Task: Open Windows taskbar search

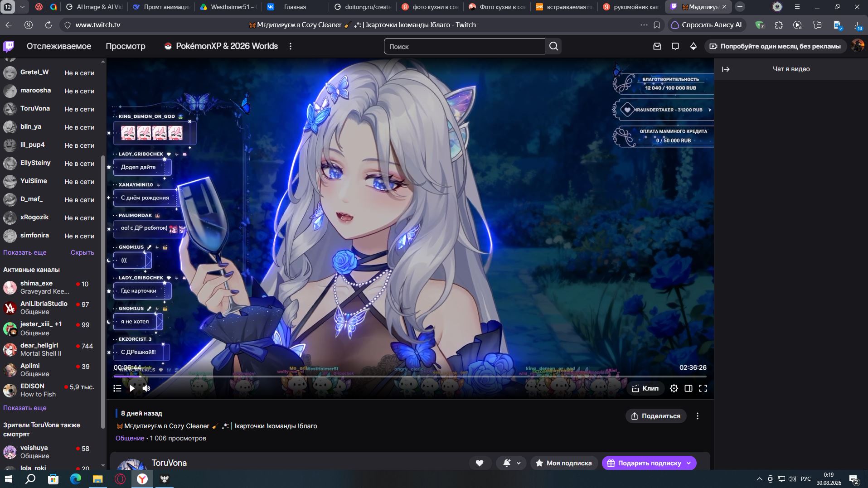Action: [30, 479]
